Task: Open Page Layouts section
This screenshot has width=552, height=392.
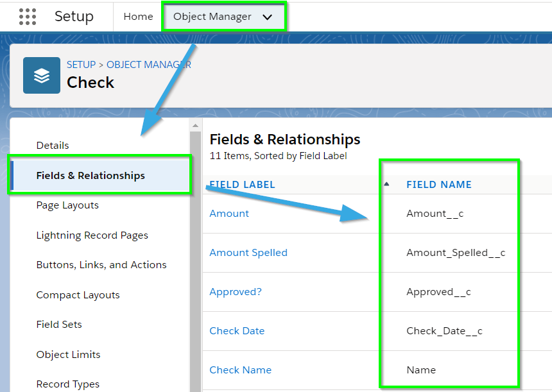Action: coord(67,205)
